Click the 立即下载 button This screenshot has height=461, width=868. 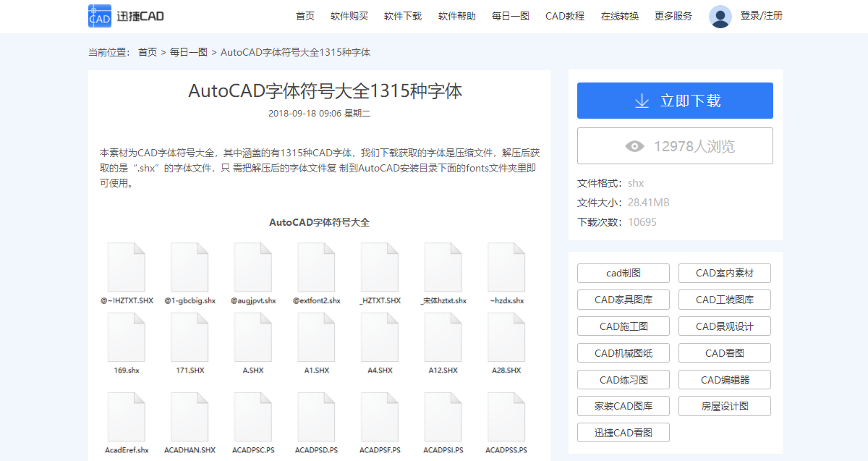pos(675,101)
